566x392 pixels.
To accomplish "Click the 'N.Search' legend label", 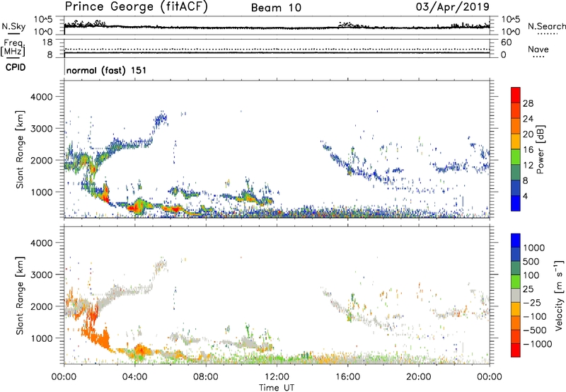I will (546, 26).
